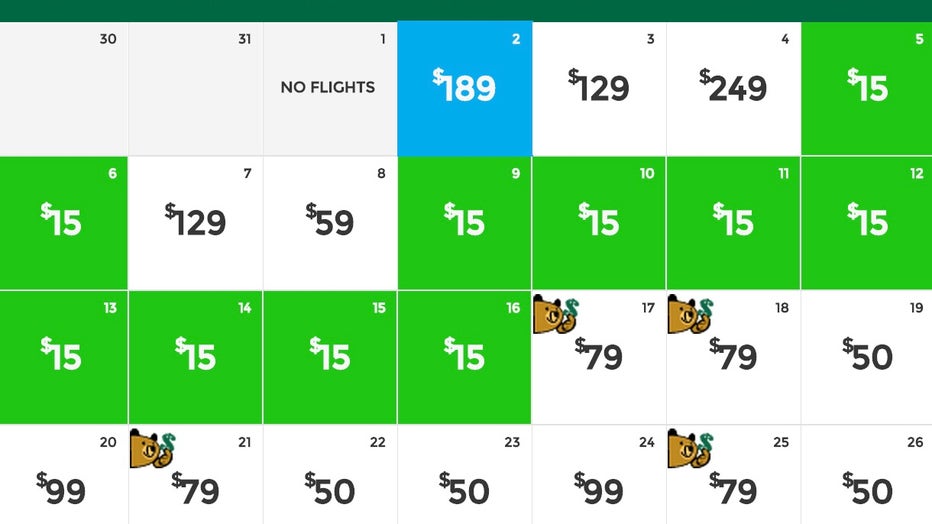Click the bear discount icon on day 18

(690, 314)
